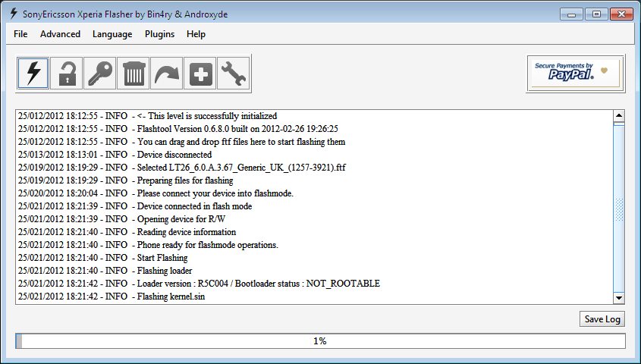
Task: Select log line 'Opening device for R/W'
Action: 122,219
